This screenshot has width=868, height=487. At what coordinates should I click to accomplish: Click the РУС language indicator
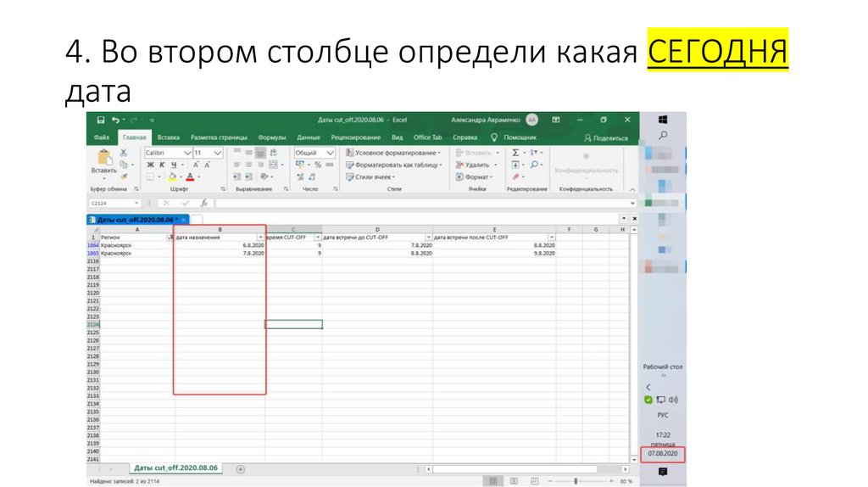click(663, 415)
